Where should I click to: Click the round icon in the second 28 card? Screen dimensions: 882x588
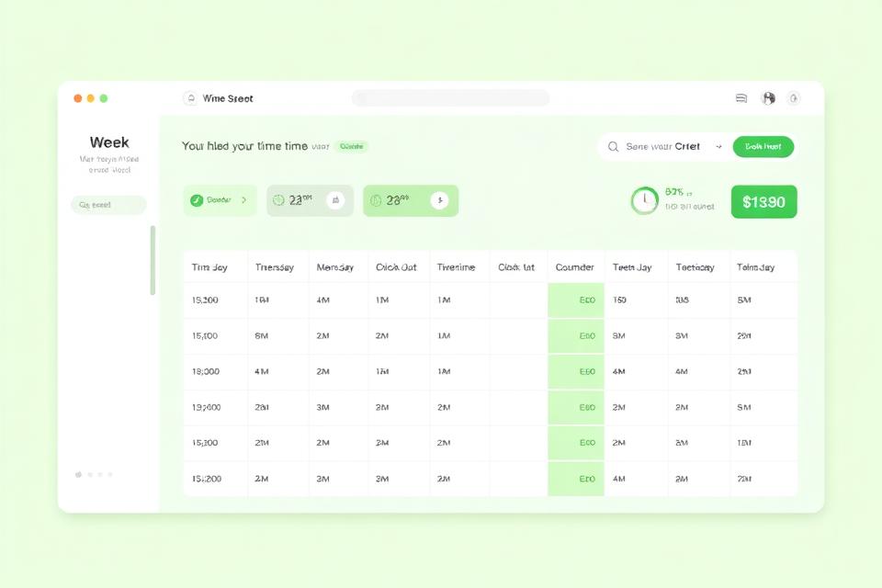(439, 199)
